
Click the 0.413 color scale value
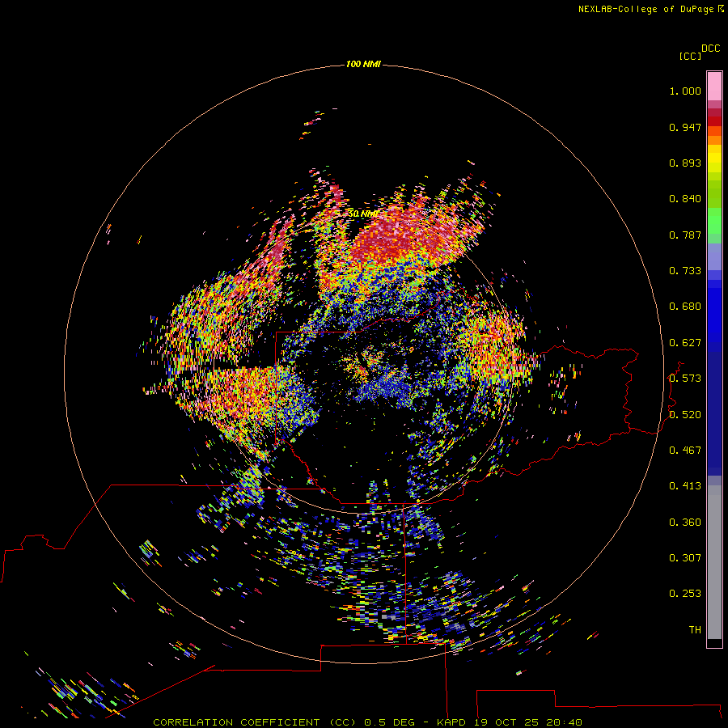point(685,486)
